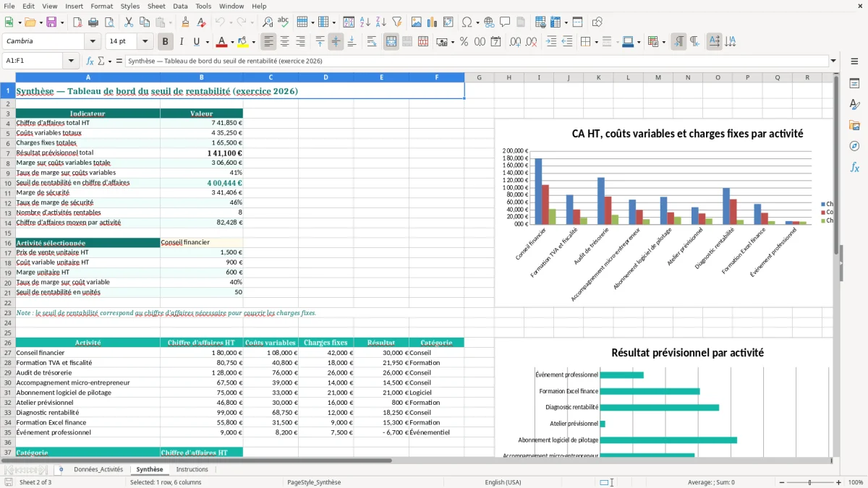Open the font size dropdown
Viewport: 868px width, 488px height.
[x=145, y=42]
